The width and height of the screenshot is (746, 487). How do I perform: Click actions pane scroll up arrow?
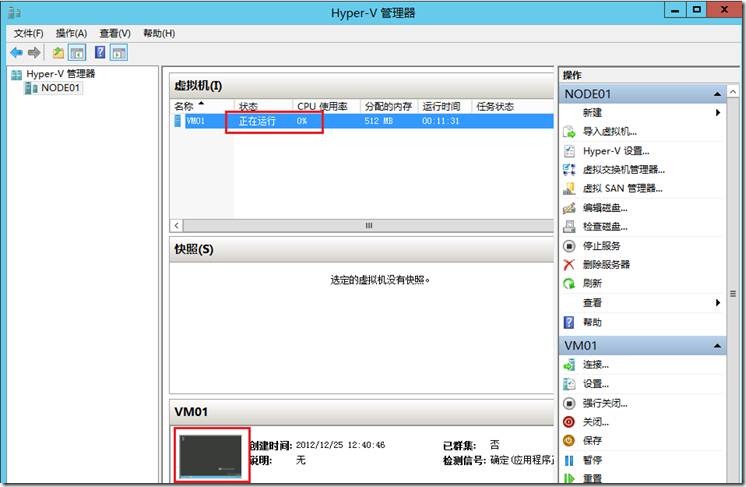click(x=733, y=91)
